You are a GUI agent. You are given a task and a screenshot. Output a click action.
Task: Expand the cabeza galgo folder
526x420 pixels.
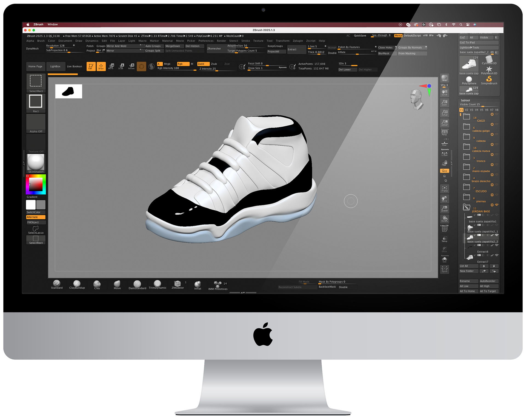(467, 127)
